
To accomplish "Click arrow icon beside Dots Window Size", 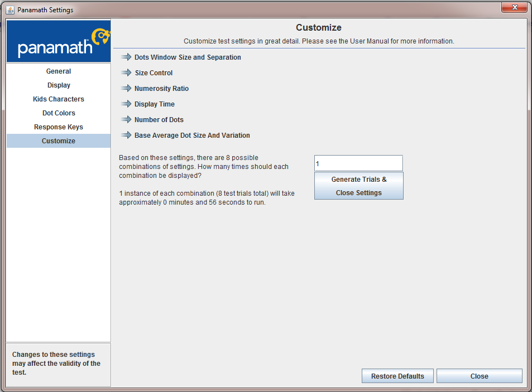I will click(x=126, y=57).
